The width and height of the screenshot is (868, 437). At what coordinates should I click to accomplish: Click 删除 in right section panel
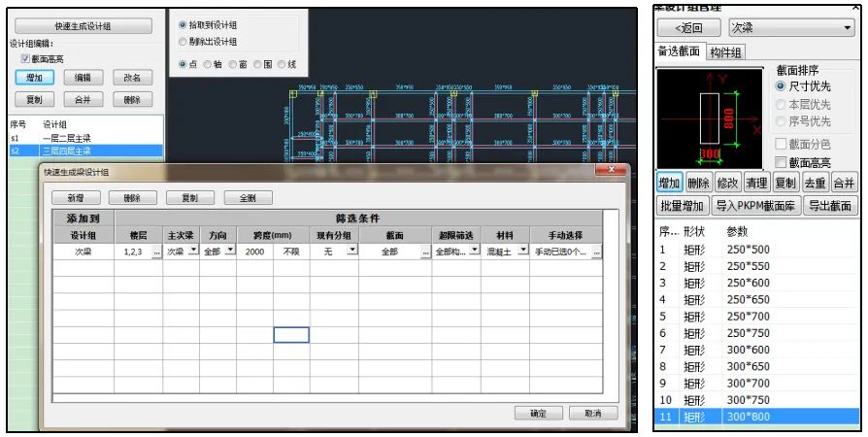click(699, 183)
